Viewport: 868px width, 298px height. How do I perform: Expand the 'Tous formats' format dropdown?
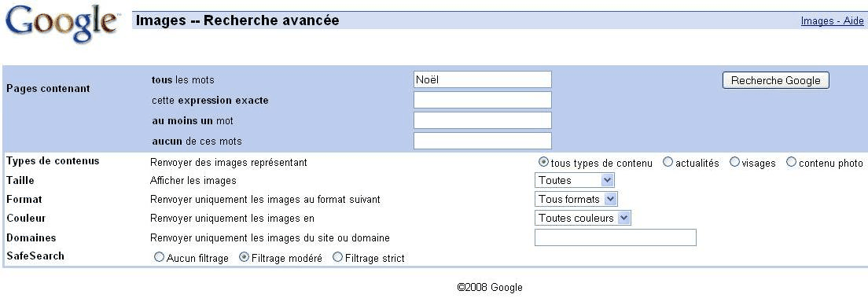[x=576, y=199]
